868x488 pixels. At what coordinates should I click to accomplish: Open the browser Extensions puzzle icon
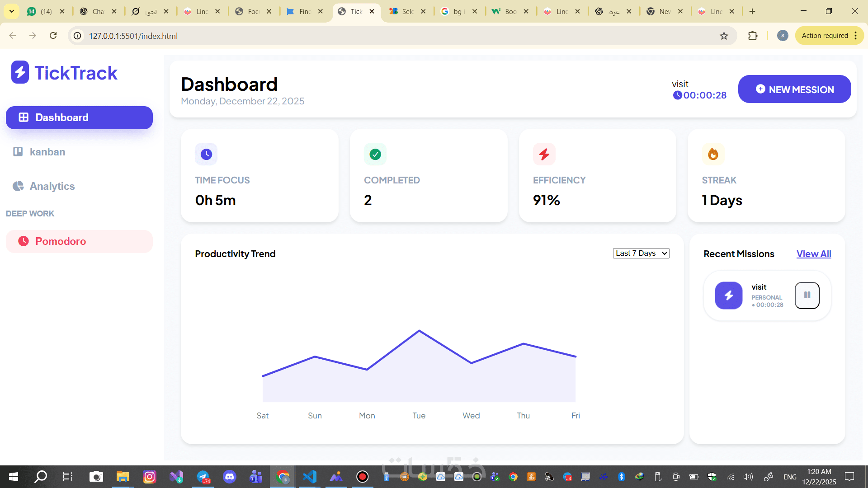pos(753,36)
